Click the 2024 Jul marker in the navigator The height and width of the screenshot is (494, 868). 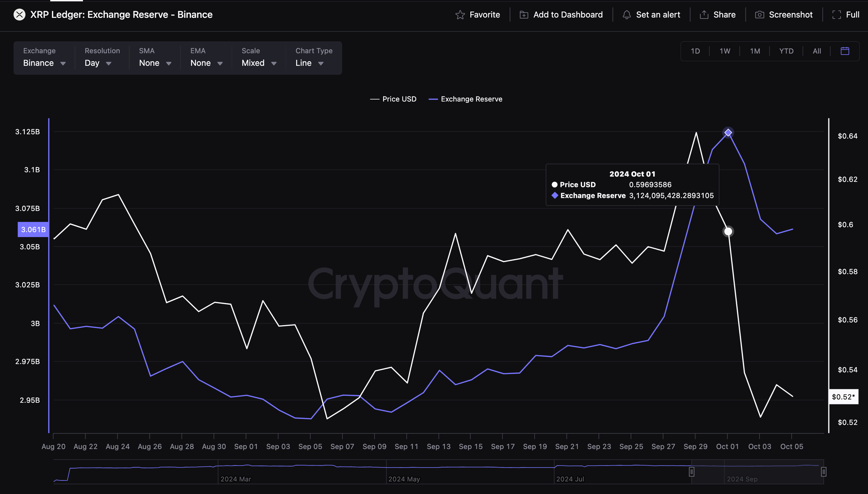tap(570, 479)
